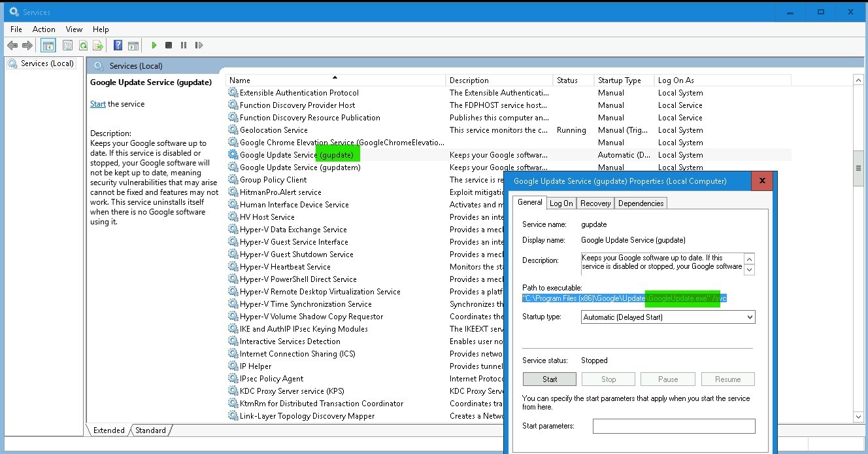
Task: Switch to the Recovery tab
Action: (x=595, y=203)
